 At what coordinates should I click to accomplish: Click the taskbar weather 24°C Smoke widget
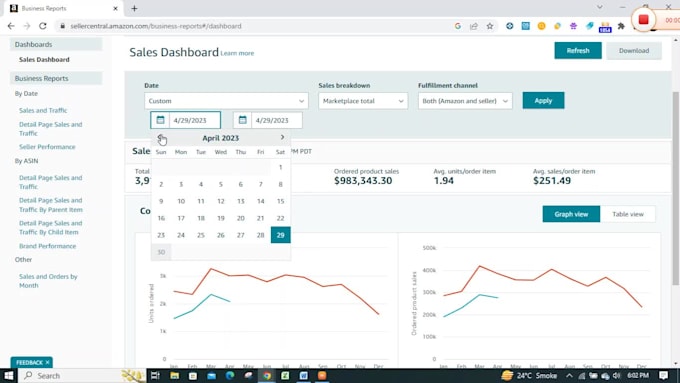tap(529, 376)
